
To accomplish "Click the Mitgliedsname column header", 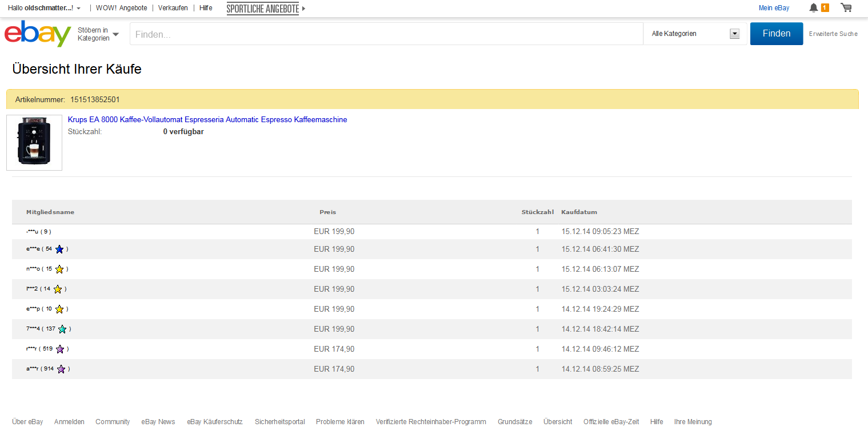I will click(x=50, y=212).
